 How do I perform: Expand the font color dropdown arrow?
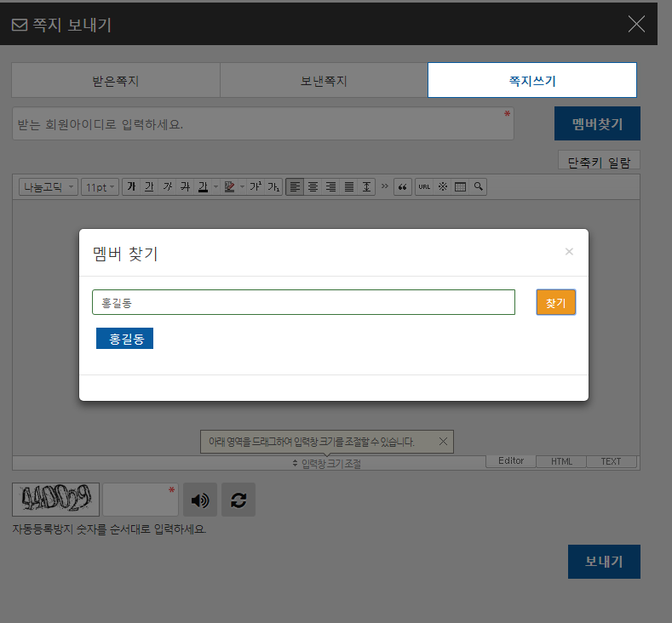click(x=215, y=186)
